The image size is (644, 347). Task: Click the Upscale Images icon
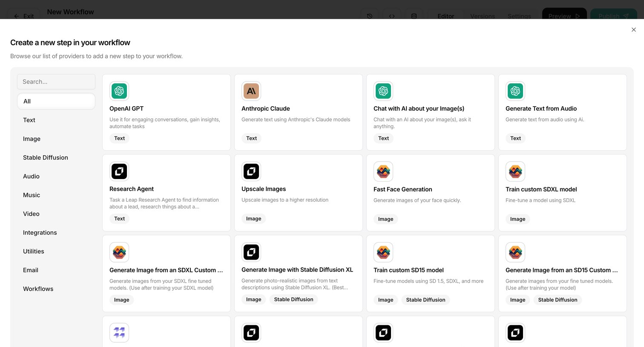251,171
